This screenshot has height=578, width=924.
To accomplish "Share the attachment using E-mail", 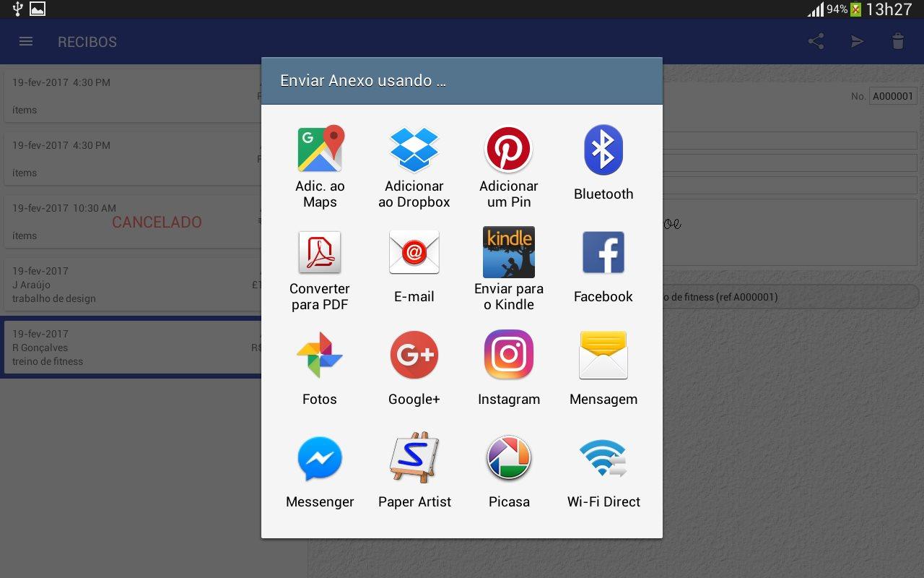I will (414, 252).
